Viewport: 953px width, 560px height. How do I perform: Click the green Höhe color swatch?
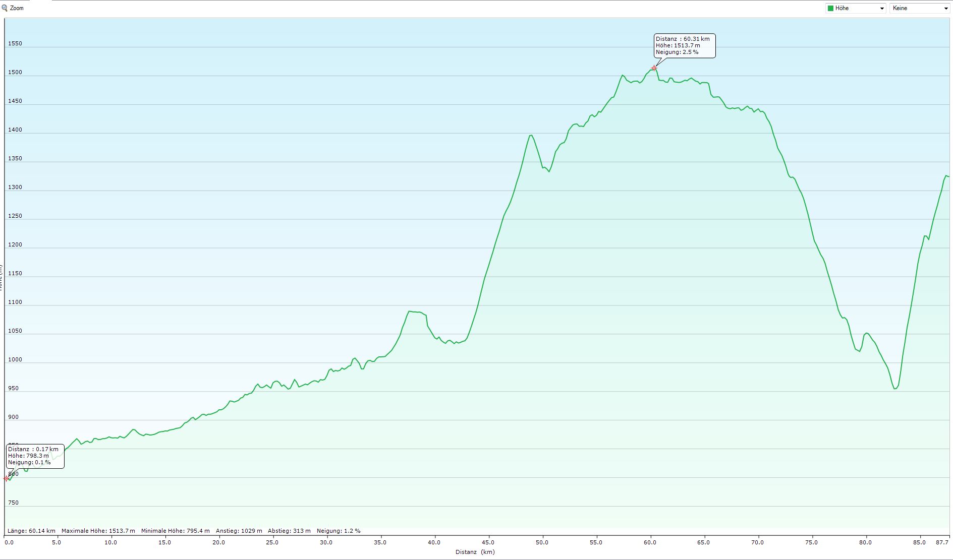point(830,8)
